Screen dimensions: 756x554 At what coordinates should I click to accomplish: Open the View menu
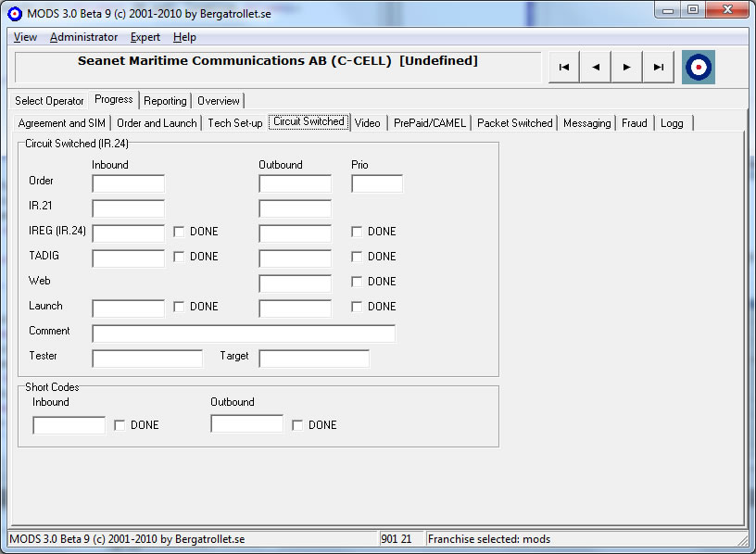[x=25, y=37]
